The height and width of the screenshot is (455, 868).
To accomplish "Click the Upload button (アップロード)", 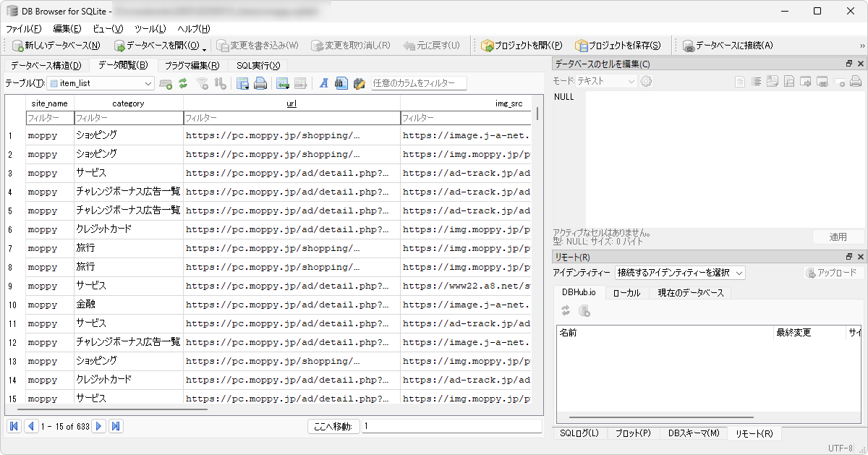I will [x=833, y=273].
